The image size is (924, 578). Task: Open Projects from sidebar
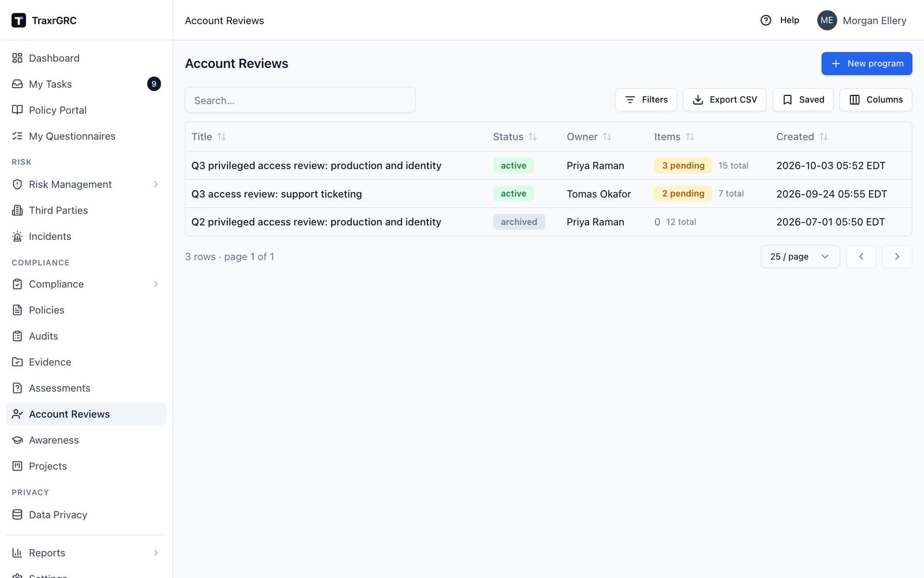tap(86, 466)
